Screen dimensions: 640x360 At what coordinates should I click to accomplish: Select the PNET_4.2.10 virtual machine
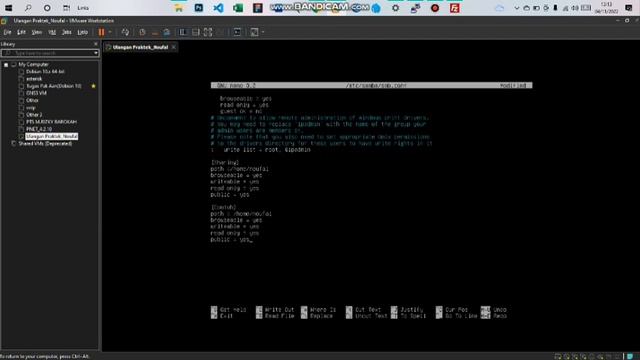[39, 129]
